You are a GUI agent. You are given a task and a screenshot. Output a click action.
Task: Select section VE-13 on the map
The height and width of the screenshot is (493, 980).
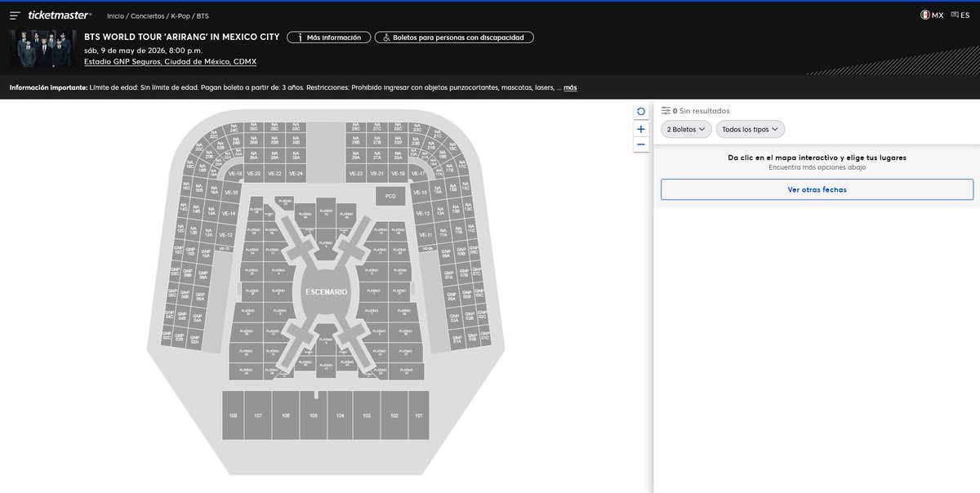coord(423,214)
